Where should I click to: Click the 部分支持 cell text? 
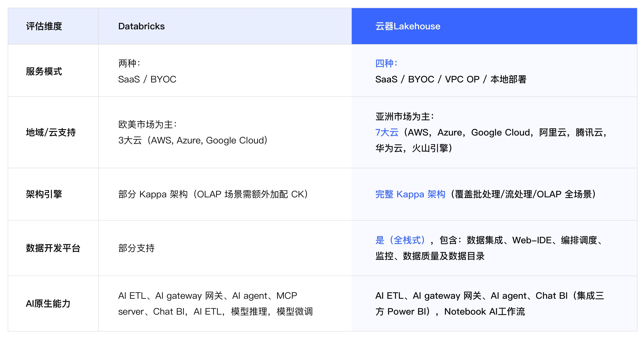[136, 248]
